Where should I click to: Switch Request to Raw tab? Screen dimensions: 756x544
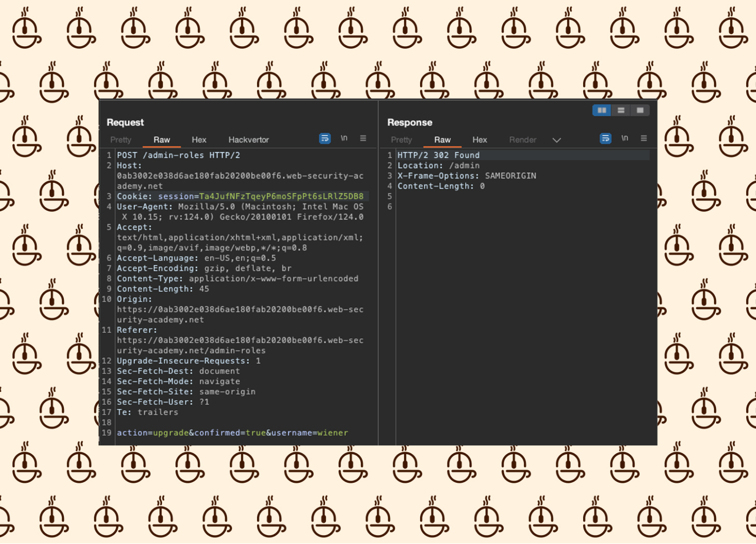pyautogui.click(x=161, y=140)
